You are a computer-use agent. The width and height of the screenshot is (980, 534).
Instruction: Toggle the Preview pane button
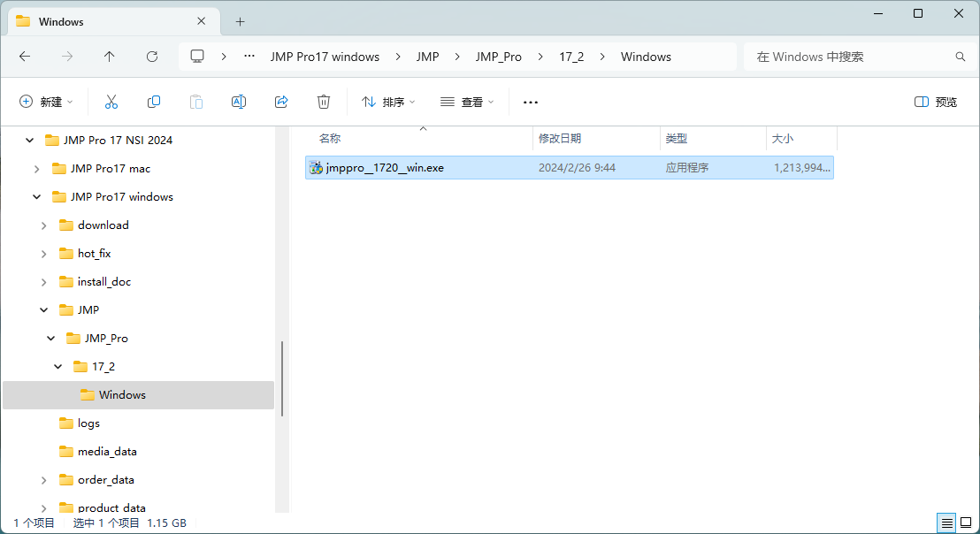click(x=936, y=102)
